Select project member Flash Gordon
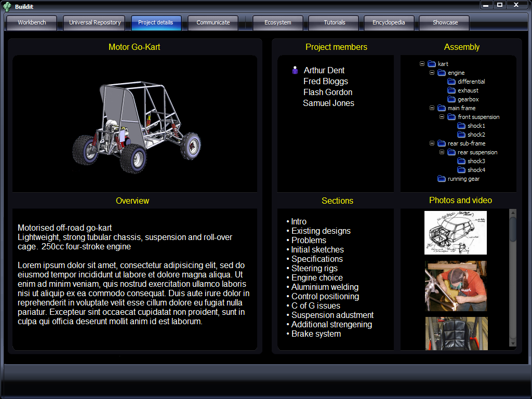This screenshot has width=532, height=399. (328, 92)
